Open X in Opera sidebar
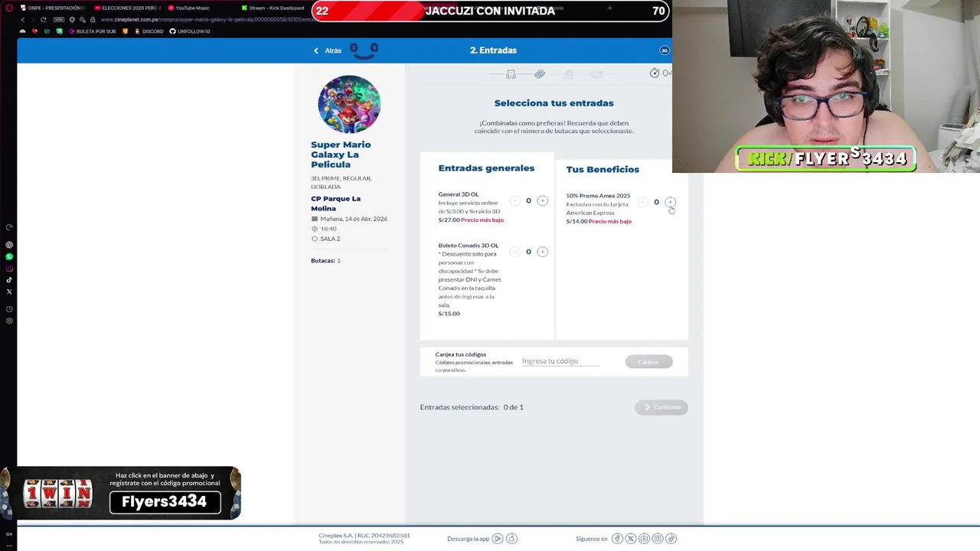 [x=9, y=292]
